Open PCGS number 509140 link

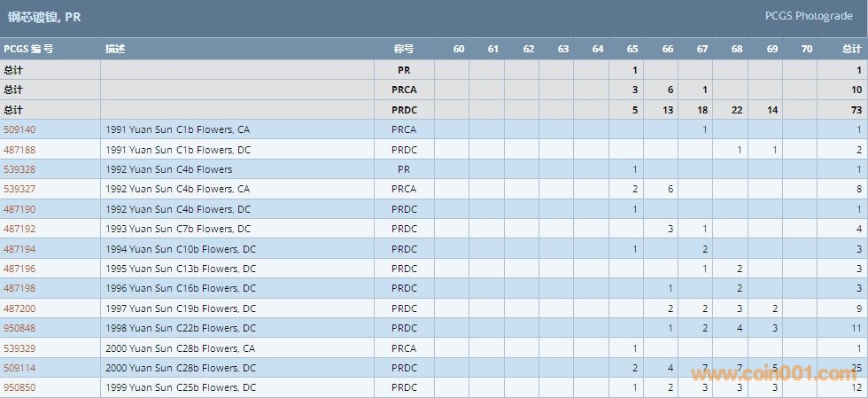point(19,129)
